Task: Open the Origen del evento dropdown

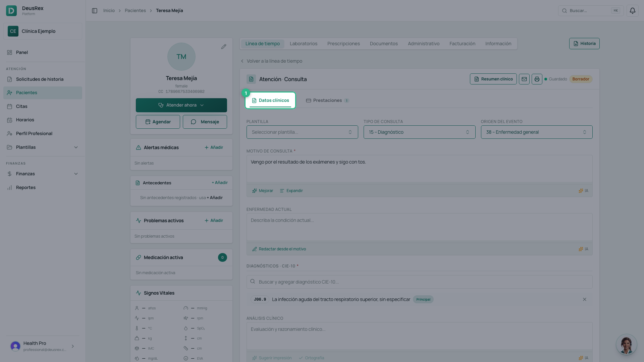Action: coord(537,132)
